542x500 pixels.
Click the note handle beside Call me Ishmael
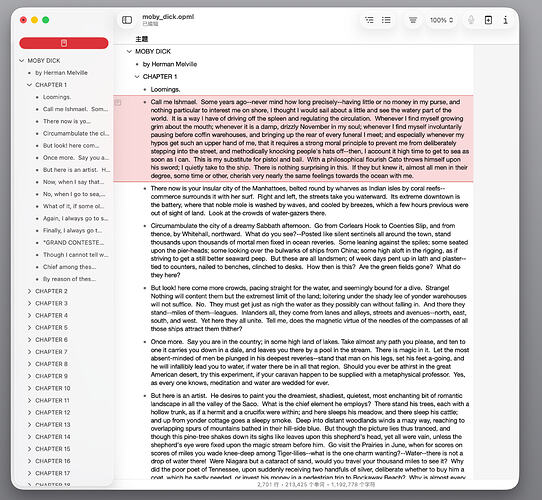pos(118,102)
